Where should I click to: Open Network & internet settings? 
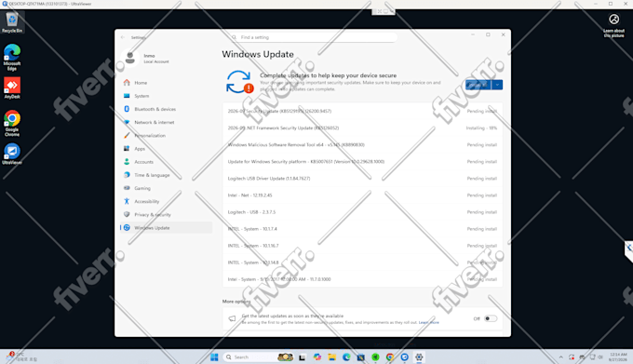[x=166, y=122]
